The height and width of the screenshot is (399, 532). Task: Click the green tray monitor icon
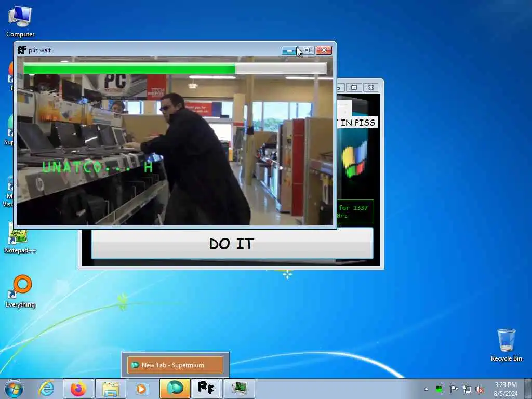pos(439,389)
